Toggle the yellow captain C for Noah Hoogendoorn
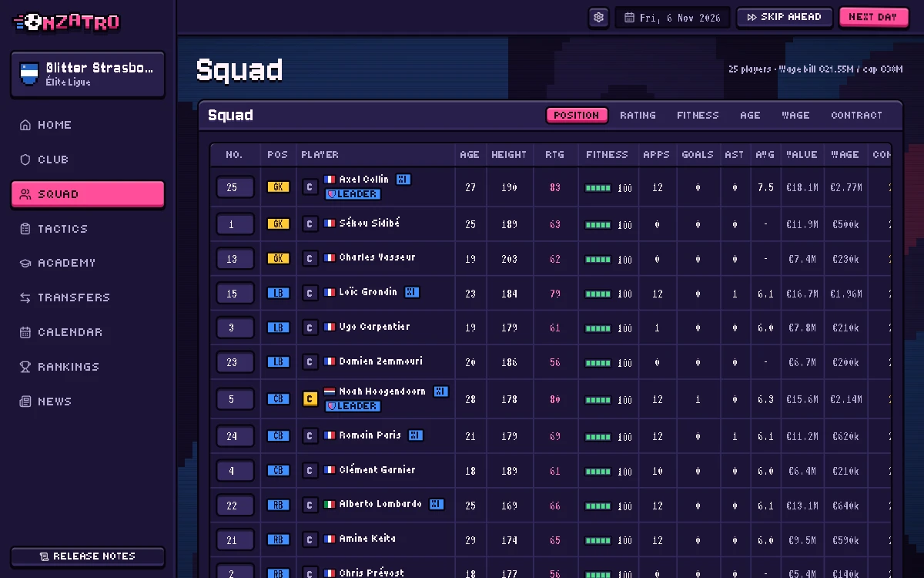 (310, 399)
